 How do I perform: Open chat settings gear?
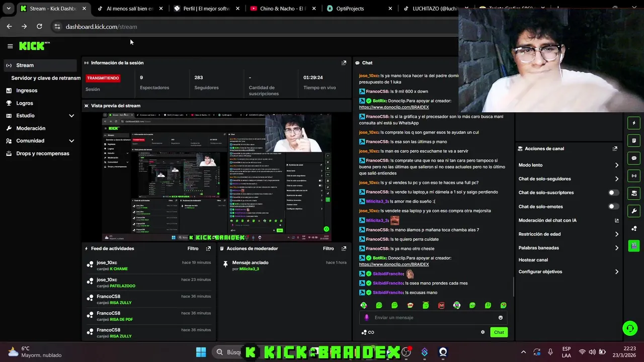(x=483, y=332)
